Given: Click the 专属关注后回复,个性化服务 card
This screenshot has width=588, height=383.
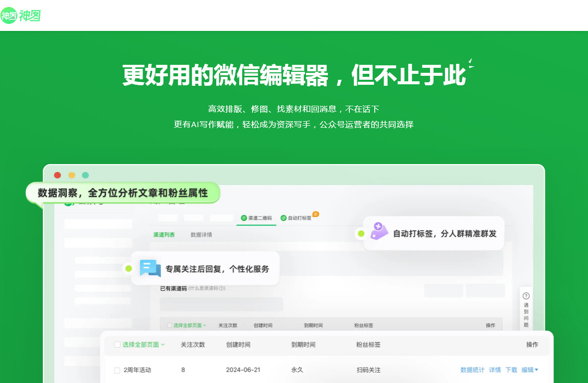Looking at the screenshot, I should click(205, 269).
